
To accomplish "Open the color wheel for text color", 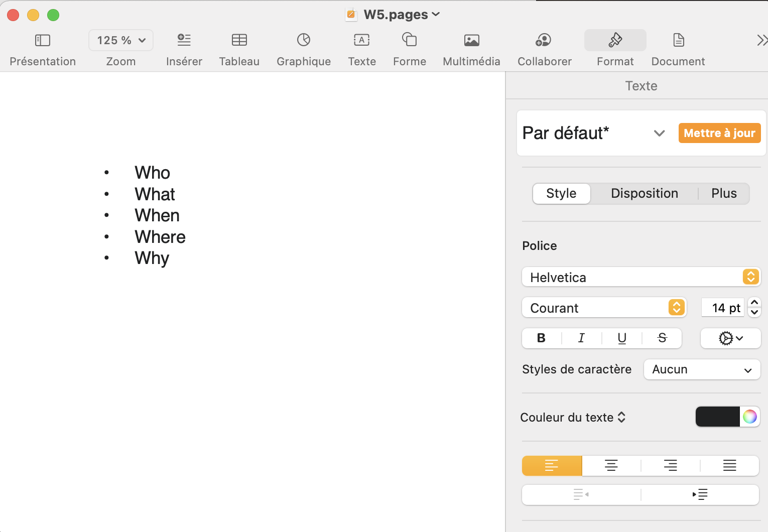I will click(749, 417).
